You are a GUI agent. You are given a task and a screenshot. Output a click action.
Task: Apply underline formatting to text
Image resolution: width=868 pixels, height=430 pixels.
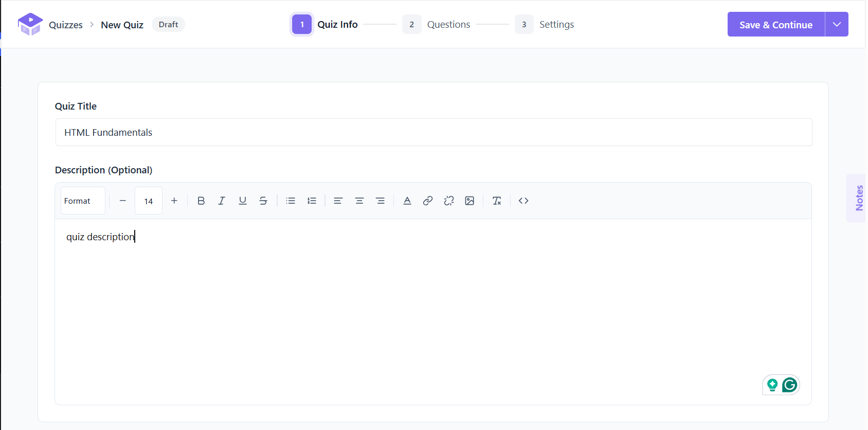click(x=243, y=201)
